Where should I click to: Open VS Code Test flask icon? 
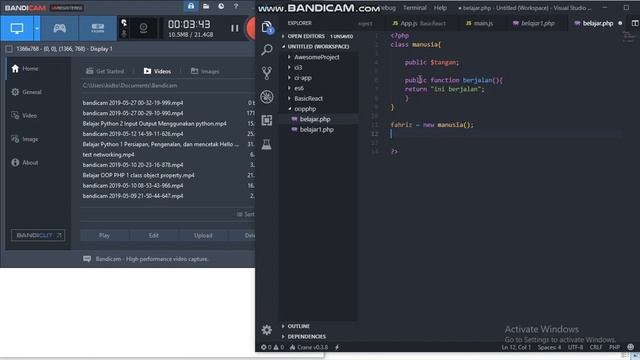(x=267, y=144)
